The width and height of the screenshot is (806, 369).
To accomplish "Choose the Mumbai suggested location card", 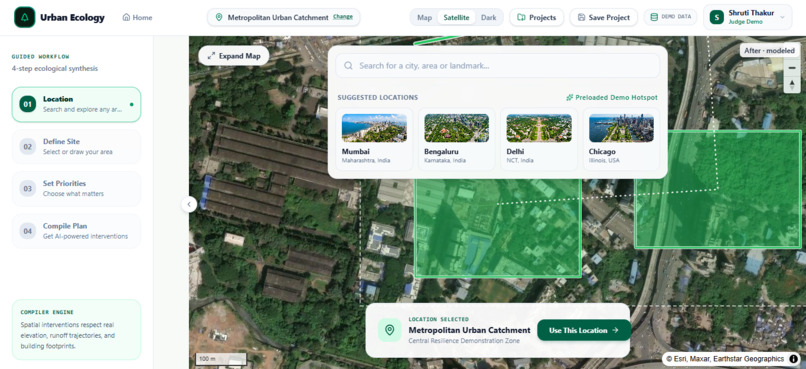I will tap(374, 139).
